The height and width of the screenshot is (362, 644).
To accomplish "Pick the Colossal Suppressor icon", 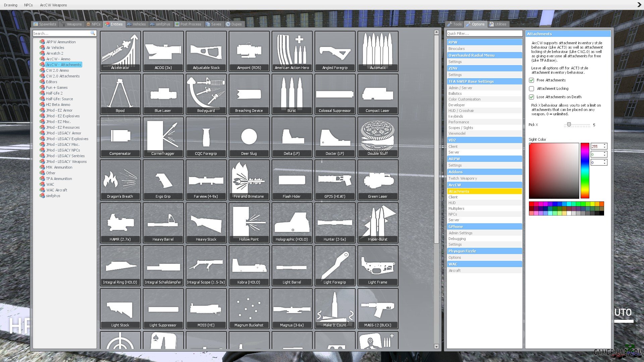I will point(335,94).
